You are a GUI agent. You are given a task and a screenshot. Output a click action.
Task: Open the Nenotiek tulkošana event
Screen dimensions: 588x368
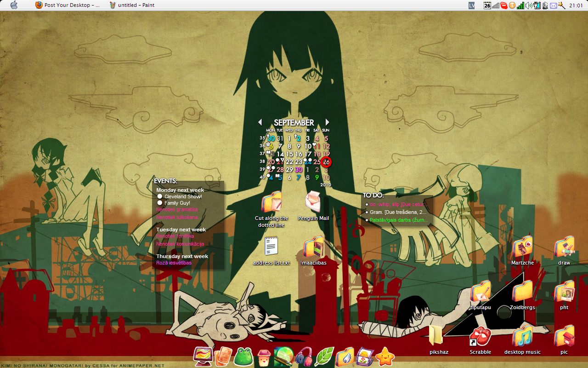[x=177, y=217]
